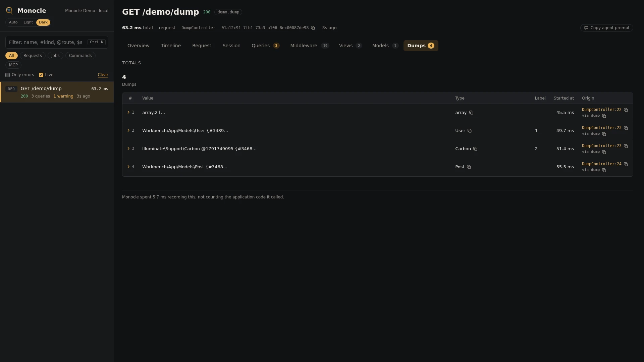Open the Views tab
644x362 pixels.
350,46
